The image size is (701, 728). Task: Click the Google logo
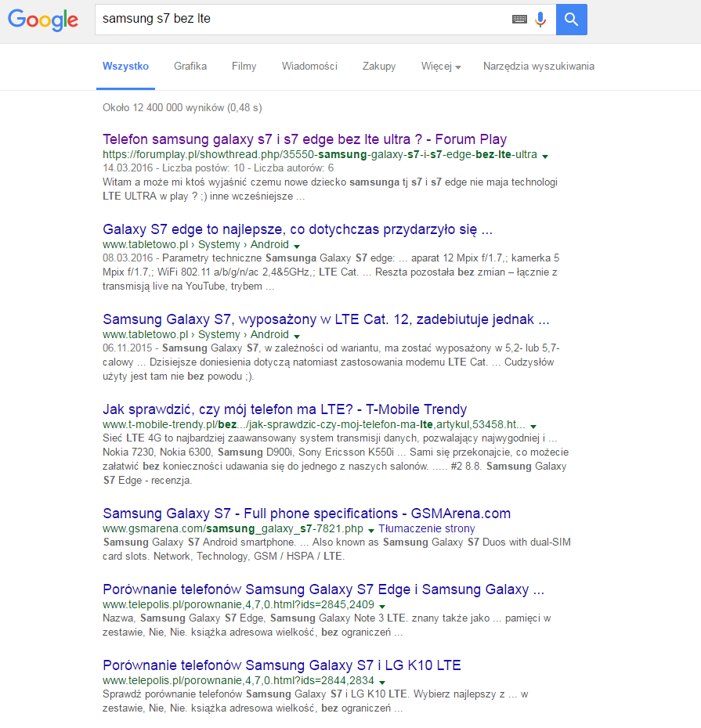42,20
